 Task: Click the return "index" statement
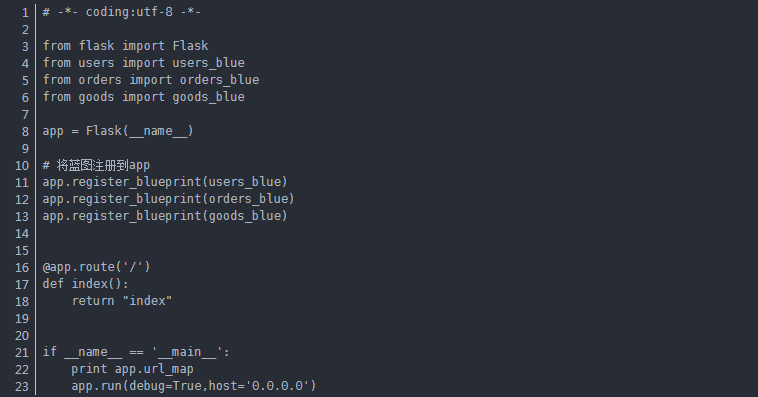pyautogui.click(x=122, y=301)
